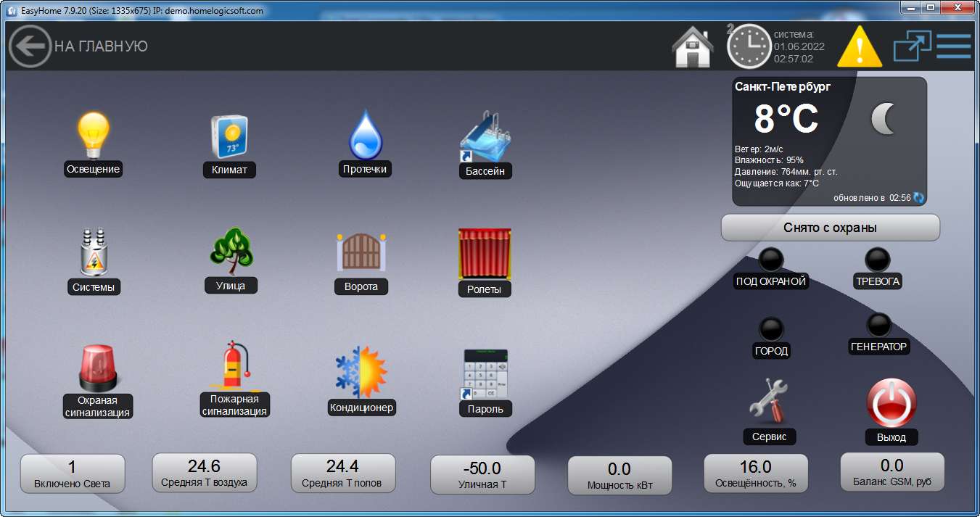
Task: Toggle the ГЕНЕРАТОР indicator light
Action: [878, 325]
